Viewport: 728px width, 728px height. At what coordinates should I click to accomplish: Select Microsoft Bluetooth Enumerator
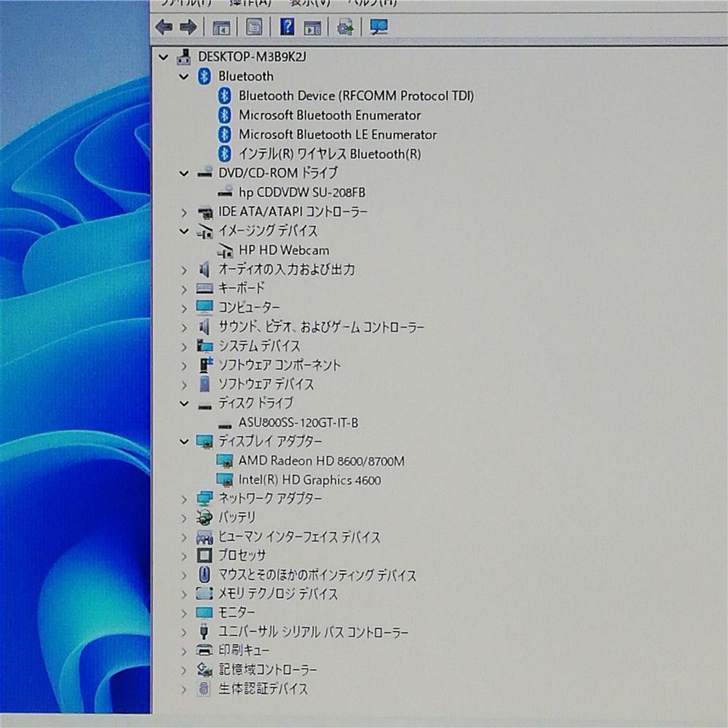tap(330, 115)
